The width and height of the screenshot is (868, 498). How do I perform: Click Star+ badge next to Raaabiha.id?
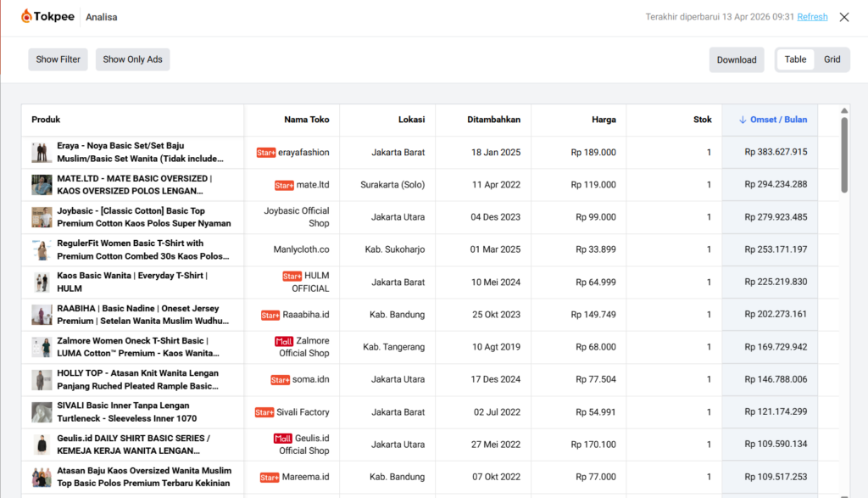(270, 316)
